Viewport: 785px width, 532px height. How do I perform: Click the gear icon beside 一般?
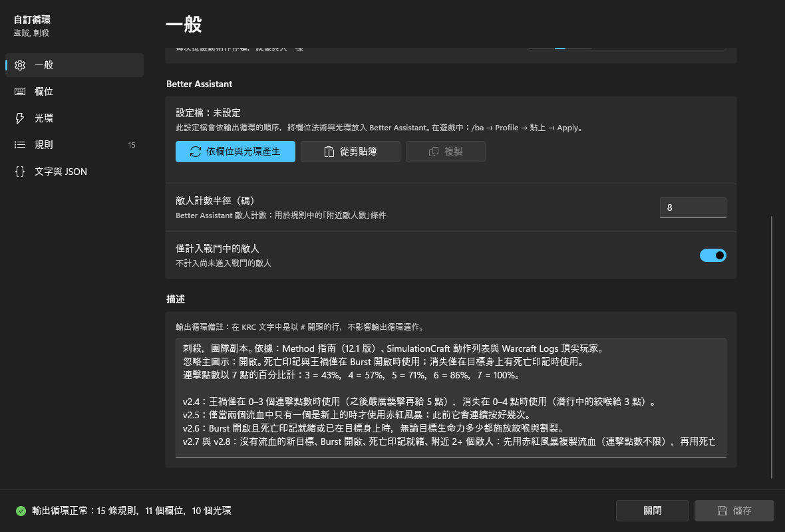[x=20, y=65]
